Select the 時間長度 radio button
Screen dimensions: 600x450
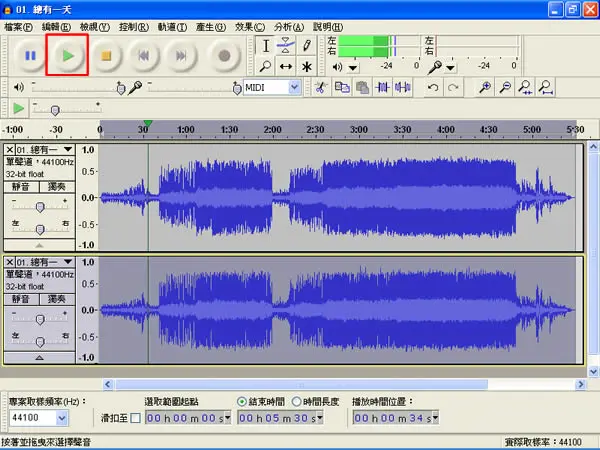[297, 401]
